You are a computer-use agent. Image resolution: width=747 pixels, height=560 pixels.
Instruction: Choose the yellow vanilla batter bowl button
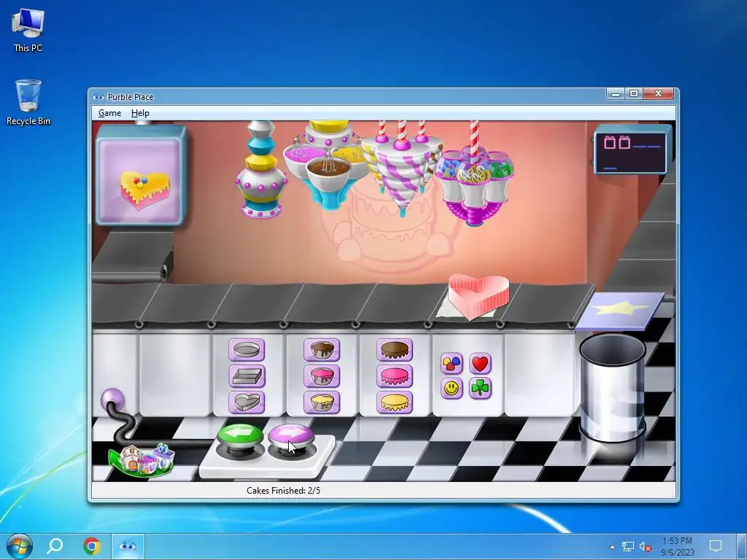(x=322, y=402)
